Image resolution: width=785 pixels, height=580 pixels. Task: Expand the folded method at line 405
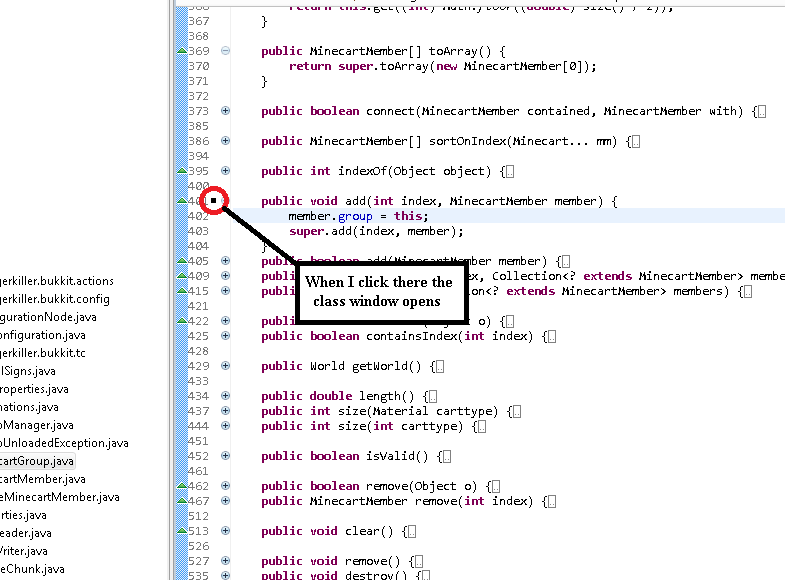pos(225,261)
